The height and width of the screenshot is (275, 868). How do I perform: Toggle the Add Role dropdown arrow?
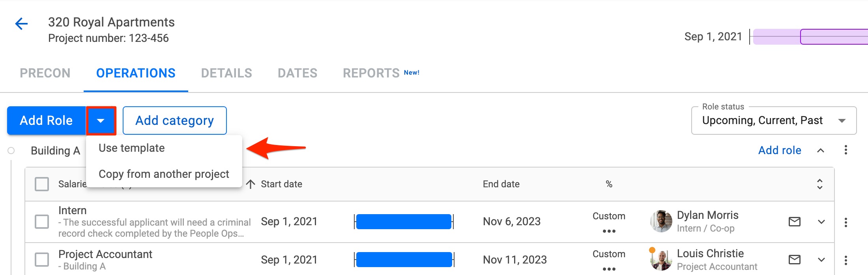(101, 121)
